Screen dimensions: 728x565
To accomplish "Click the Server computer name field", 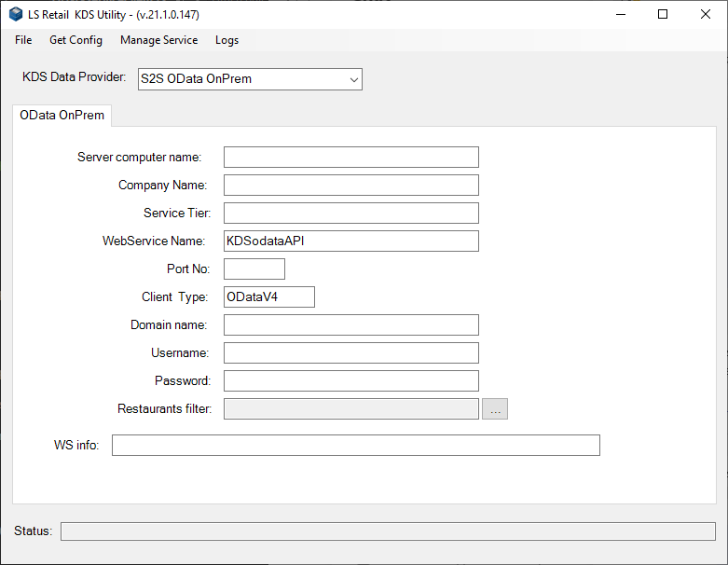I will (x=350, y=157).
